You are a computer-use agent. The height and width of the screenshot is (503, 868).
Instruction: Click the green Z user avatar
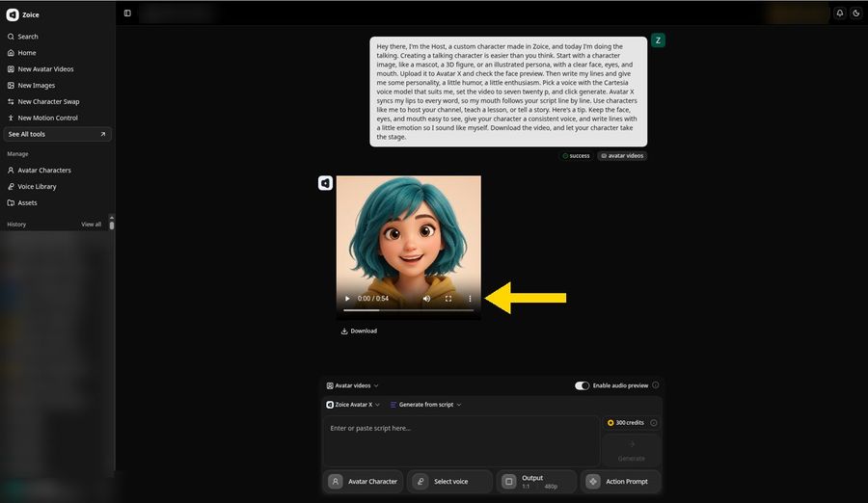point(658,40)
